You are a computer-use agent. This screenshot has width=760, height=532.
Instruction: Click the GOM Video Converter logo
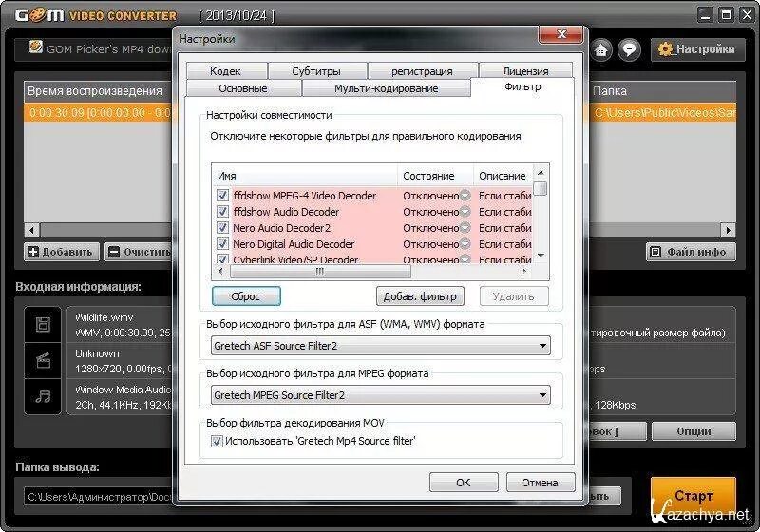pyautogui.click(x=96, y=15)
